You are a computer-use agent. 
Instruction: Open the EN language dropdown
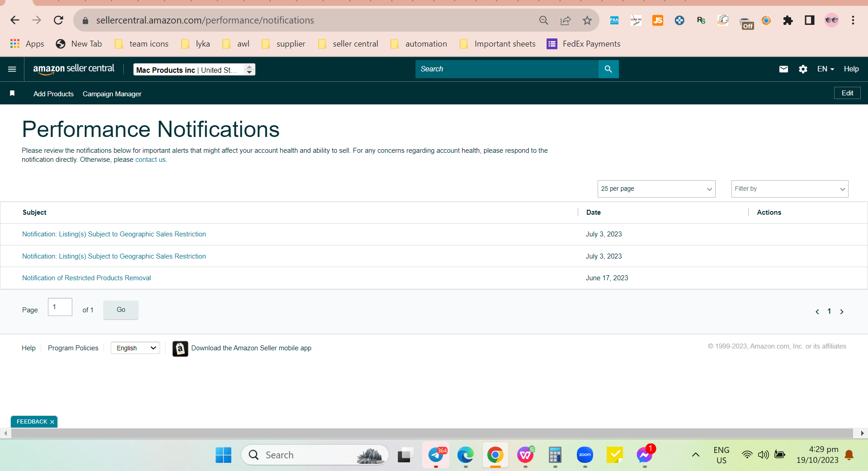826,69
